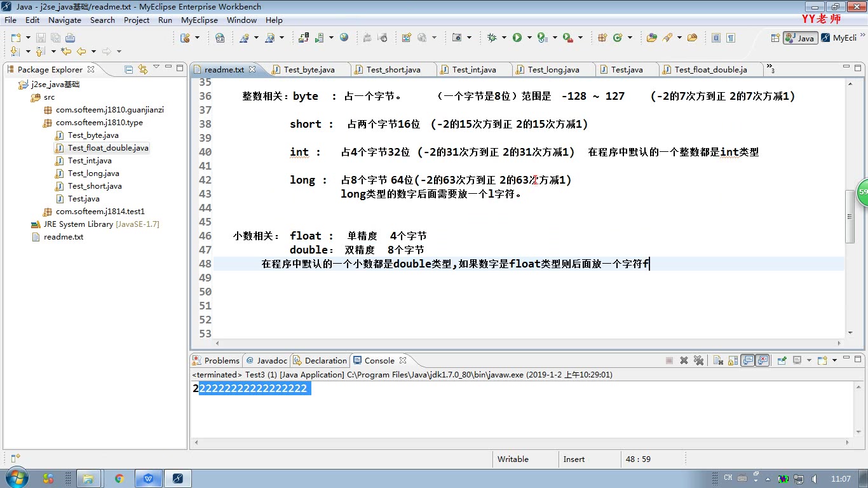This screenshot has height=488, width=868.
Task: Toggle Show Console When Standard Error Changes
Action: 763,360
